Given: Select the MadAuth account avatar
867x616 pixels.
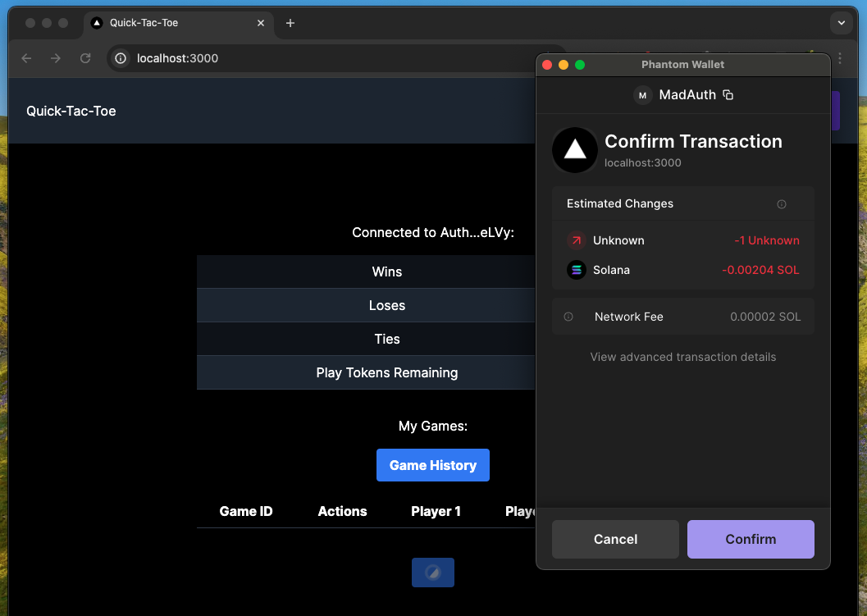Looking at the screenshot, I should click(642, 95).
